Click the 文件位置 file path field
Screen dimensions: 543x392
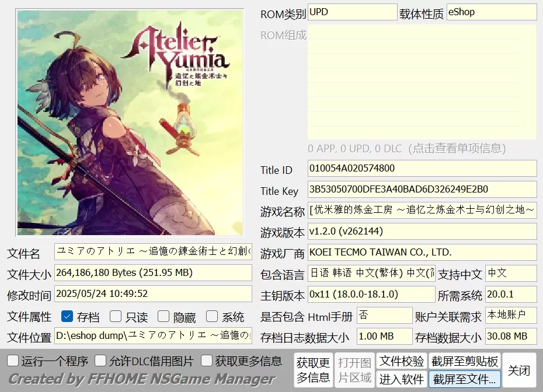[153, 336]
